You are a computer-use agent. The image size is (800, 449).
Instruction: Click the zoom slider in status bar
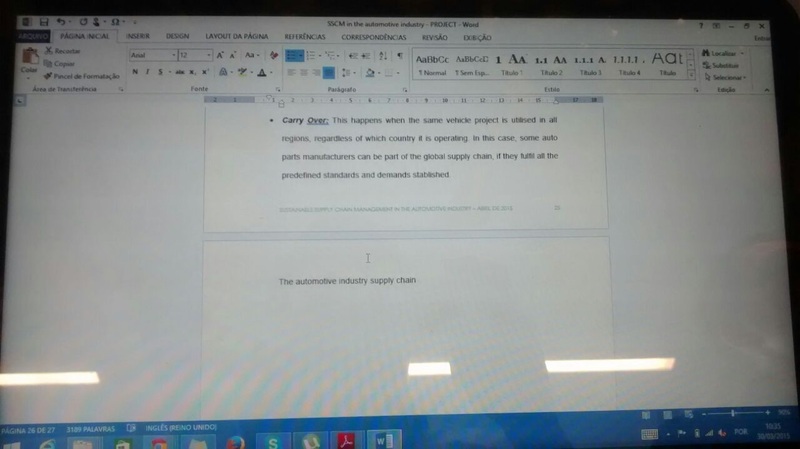[x=735, y=413]
